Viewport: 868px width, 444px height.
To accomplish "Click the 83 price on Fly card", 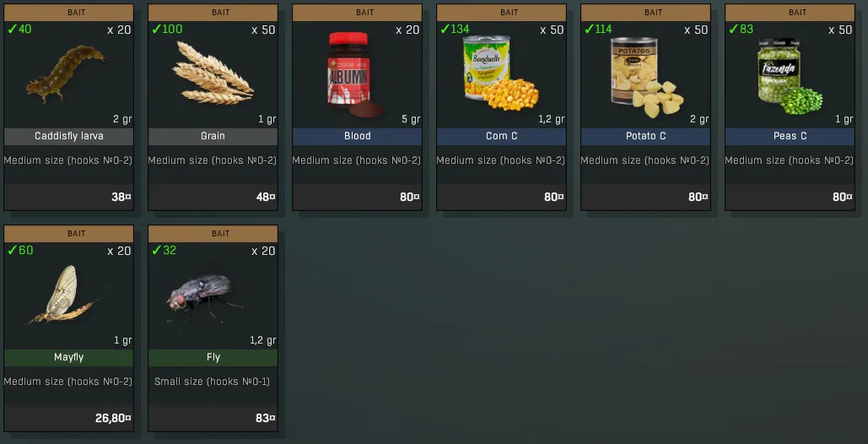I will tap(266, 418).
